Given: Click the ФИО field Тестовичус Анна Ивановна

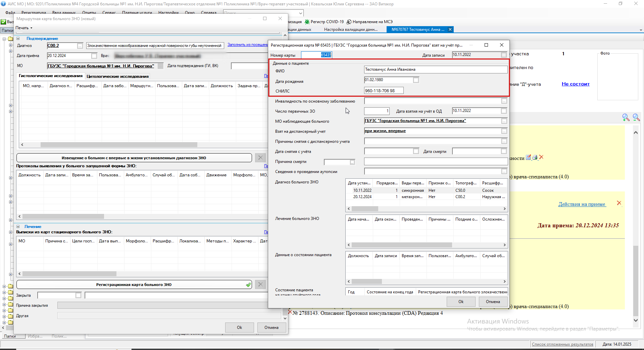Looking at the screenshot, I should 436,70.
